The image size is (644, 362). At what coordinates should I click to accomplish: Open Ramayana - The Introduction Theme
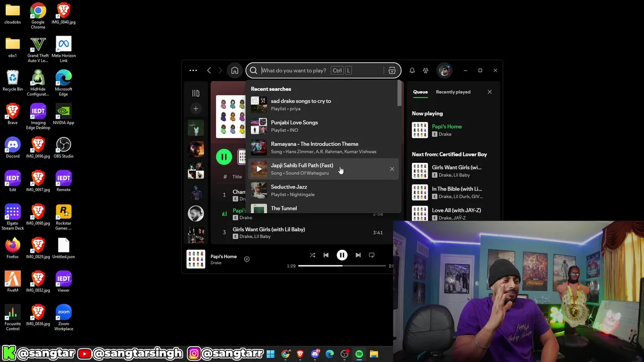coord(325,147)
